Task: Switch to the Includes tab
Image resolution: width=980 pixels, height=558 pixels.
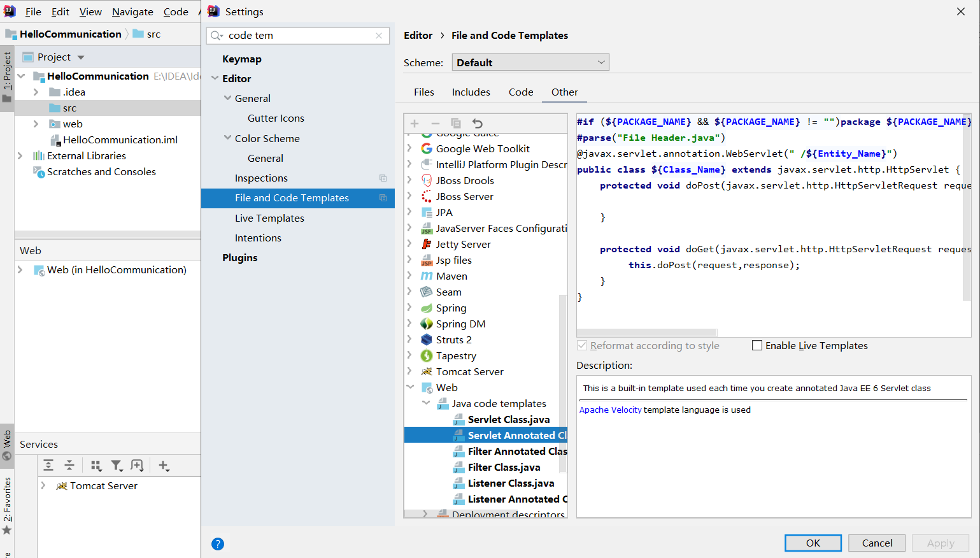Action: coord(471,92)
